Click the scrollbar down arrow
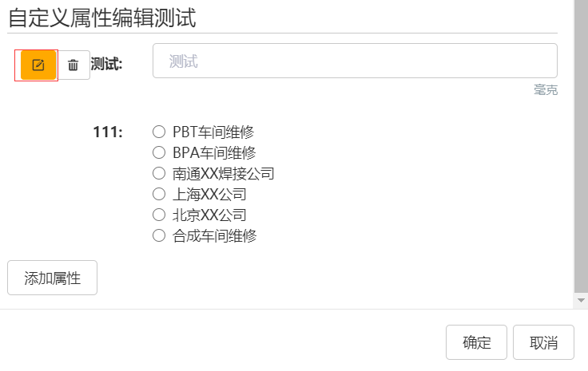588x371 pixels. 581,300
